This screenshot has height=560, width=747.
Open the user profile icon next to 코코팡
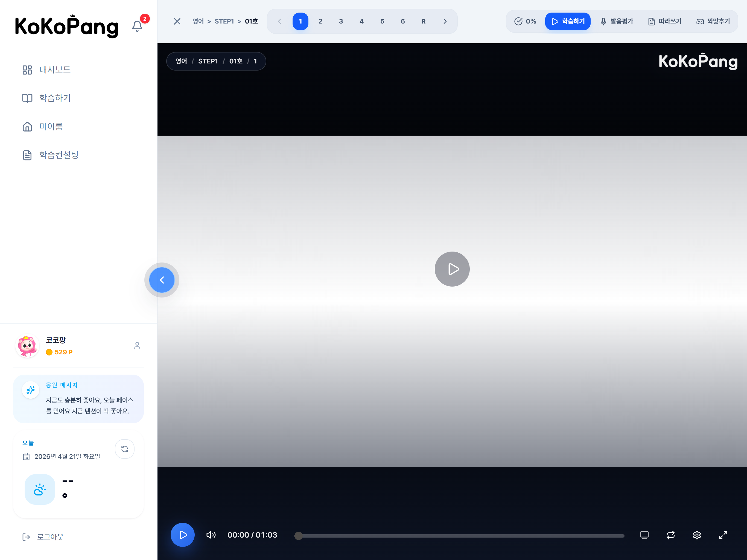click(137, 346)
